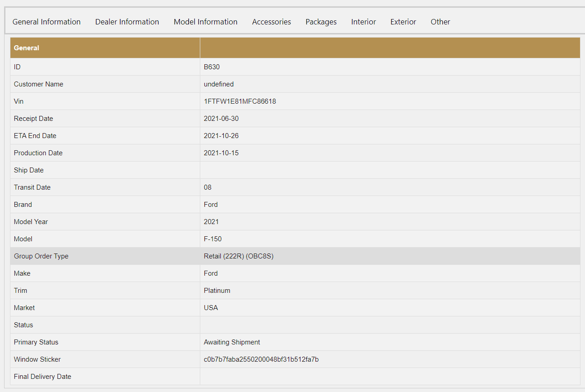Screen dimensions: 585x392
Task: Show the Interior tab
Action: click(363, 22)
